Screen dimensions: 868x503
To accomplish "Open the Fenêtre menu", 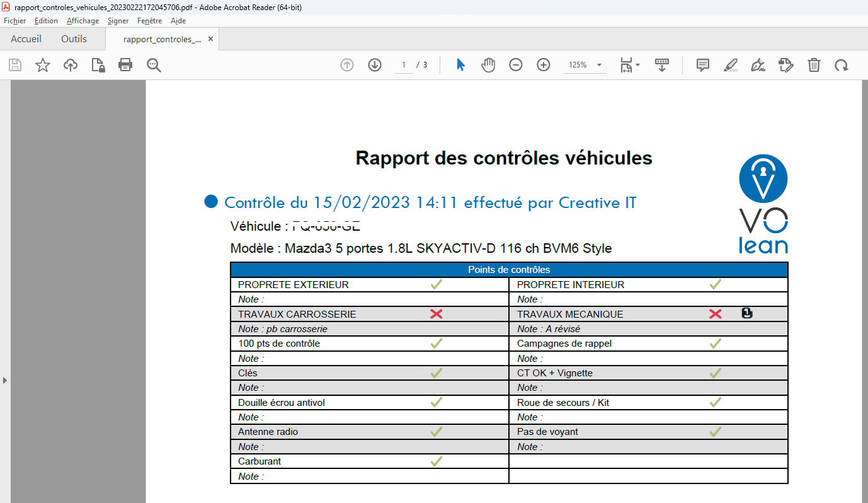I will click(150, 21).
